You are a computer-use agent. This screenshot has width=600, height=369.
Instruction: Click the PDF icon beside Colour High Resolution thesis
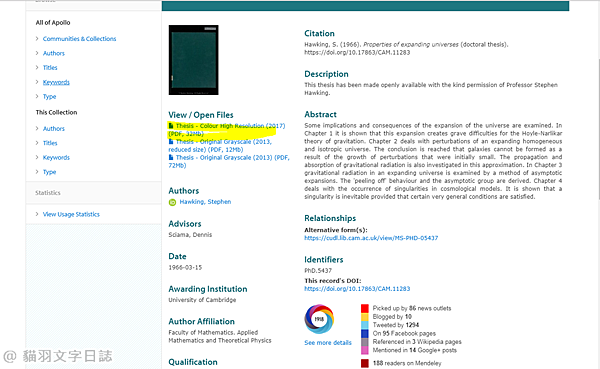pyautogui.click(x=171, y=126)
